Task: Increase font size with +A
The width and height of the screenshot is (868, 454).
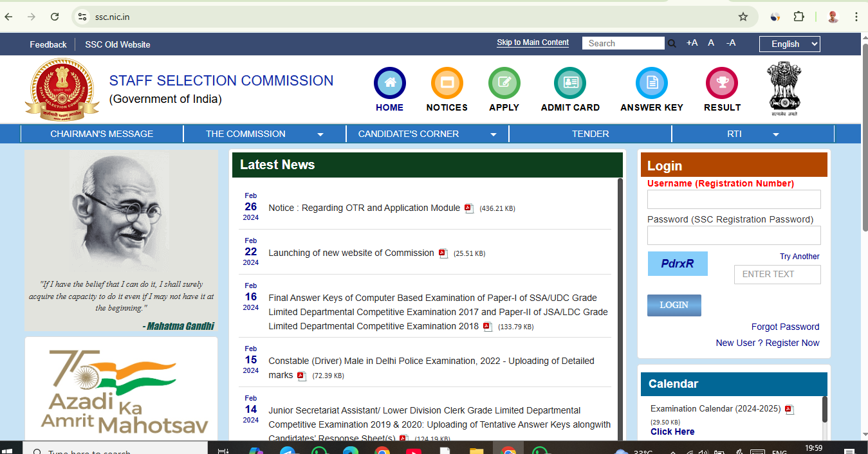Action: pos(692,43)
